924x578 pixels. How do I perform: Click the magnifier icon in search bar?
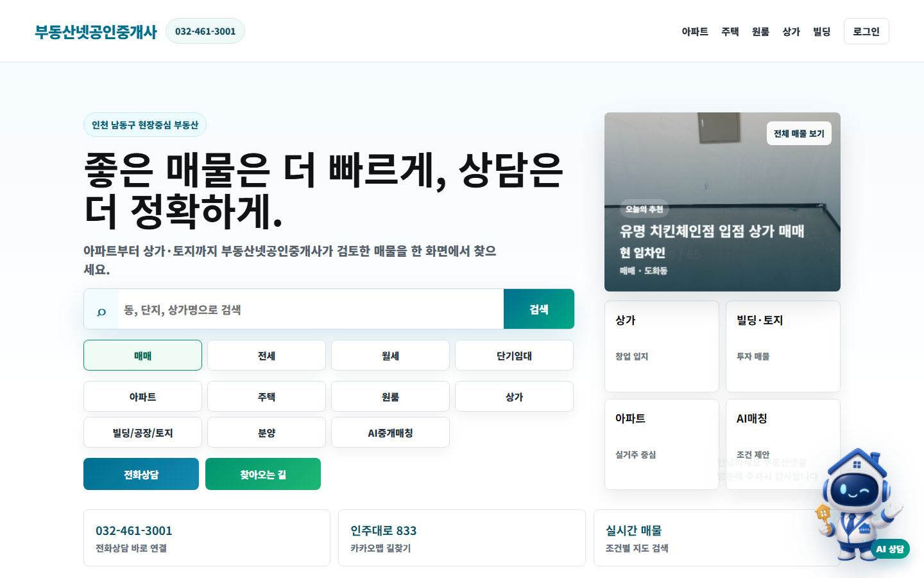click(x=101, y=311)
